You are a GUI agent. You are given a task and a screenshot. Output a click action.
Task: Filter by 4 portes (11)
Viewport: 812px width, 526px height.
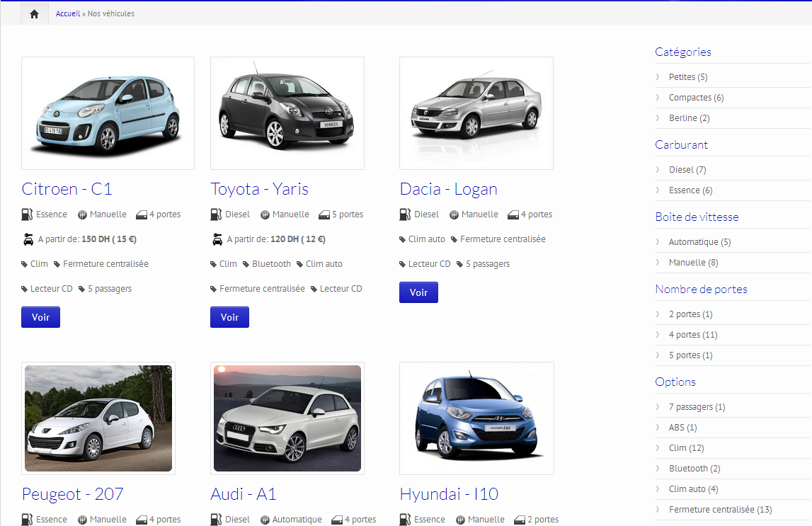pos(693,335)
